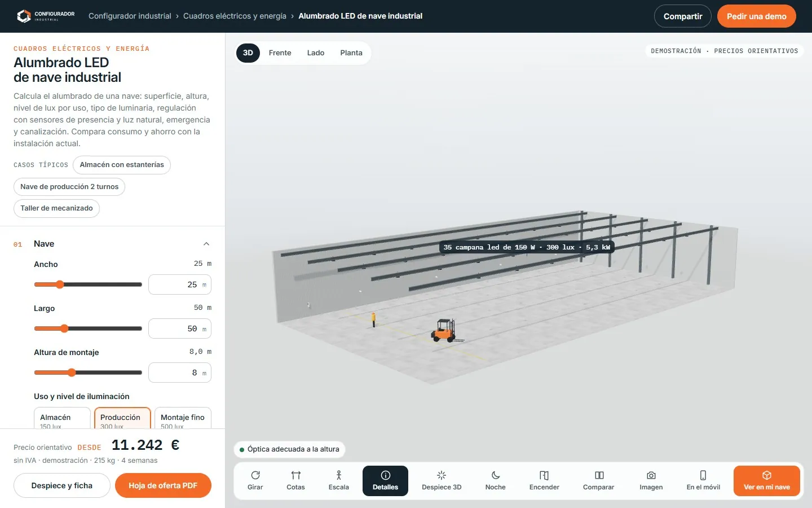Adjust the Ancho slider
The width and height of the screenshot is (812, 508).
[x=88, y=284]
